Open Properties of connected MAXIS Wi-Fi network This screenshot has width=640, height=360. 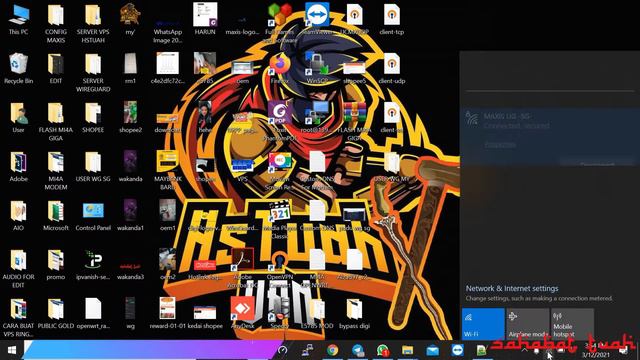500,144
